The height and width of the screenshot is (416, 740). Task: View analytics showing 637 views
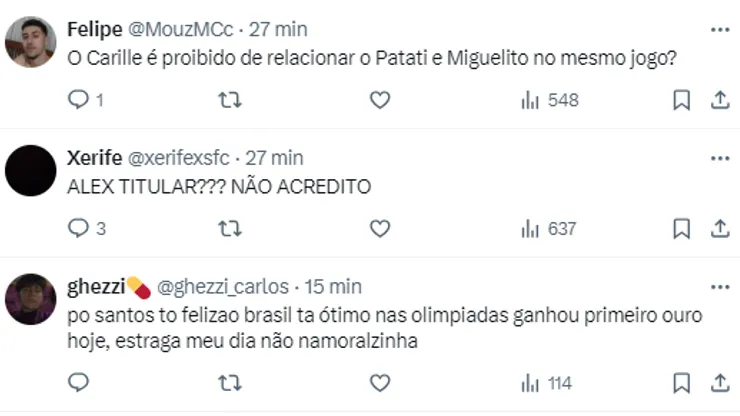click(549, 229)
